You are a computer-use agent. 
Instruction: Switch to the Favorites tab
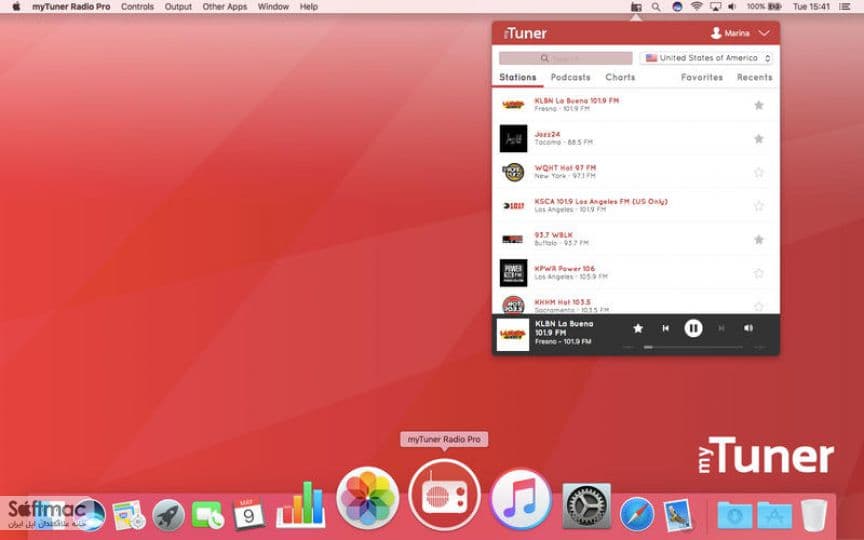[701, 77]
